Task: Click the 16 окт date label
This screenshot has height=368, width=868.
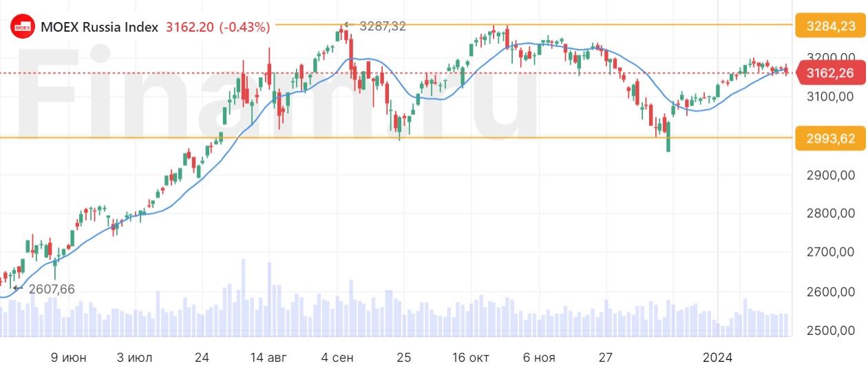Action: (470, 358)
